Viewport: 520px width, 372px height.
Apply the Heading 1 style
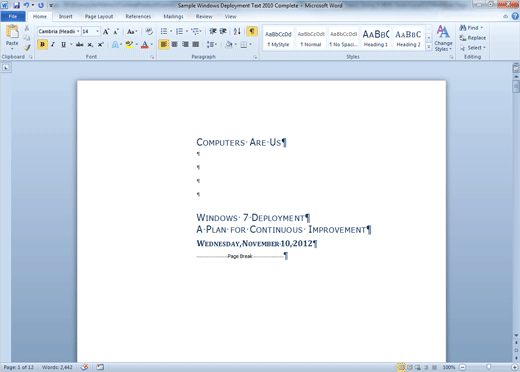[376, 38]
